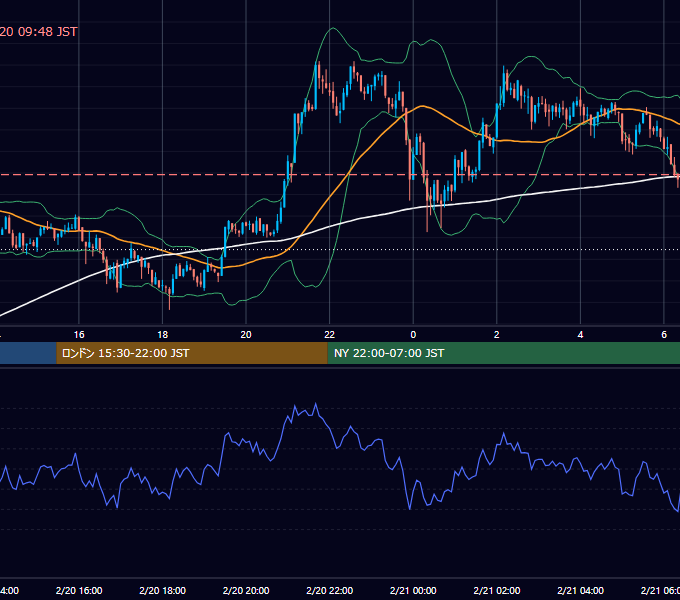
Task: Click the 0 hour label on price chart axis
Action: click(413, 335)
